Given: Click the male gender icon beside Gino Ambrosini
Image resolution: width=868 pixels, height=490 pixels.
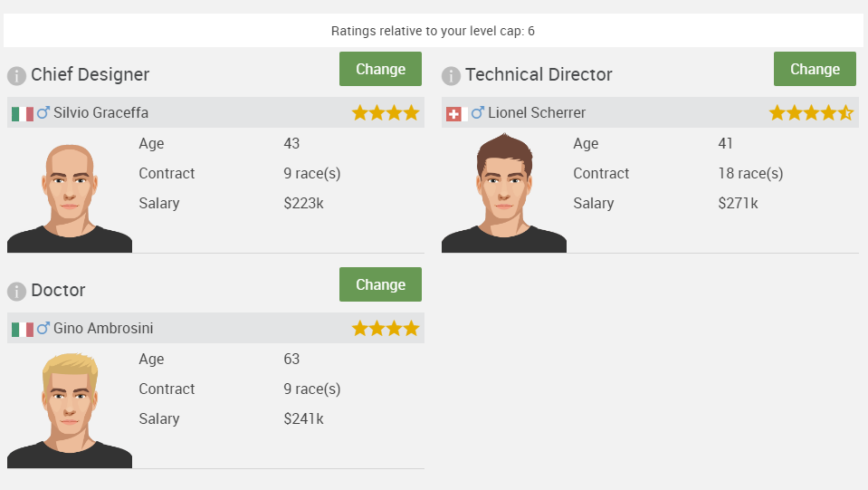Looking at the screenshot, I should [43, 328].
